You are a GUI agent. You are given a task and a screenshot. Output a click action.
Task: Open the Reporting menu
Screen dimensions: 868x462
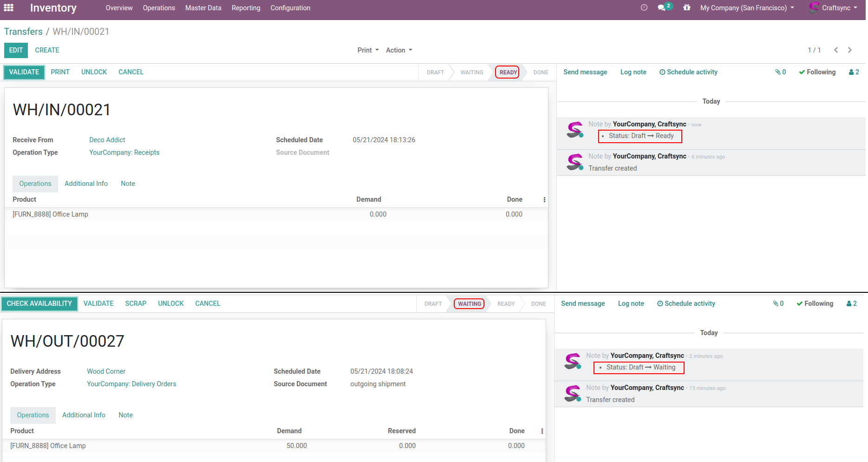(246, 8)
